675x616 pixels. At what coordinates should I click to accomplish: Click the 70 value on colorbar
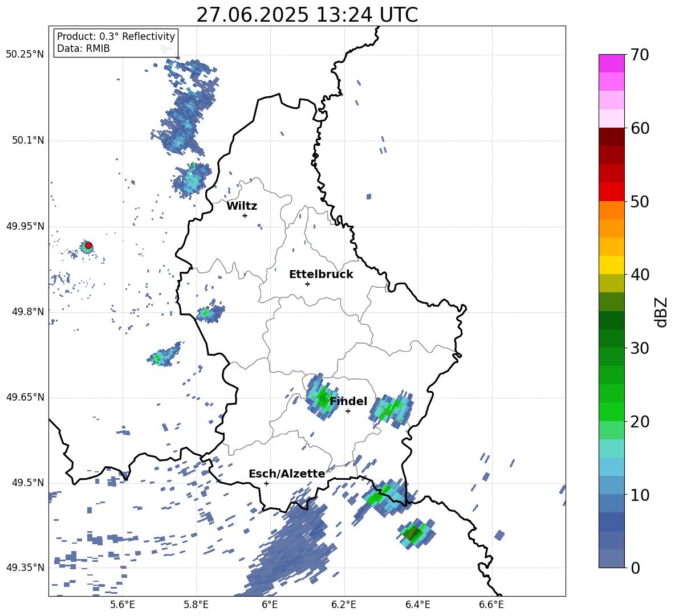pyautogui.click(x=640, y=55)
